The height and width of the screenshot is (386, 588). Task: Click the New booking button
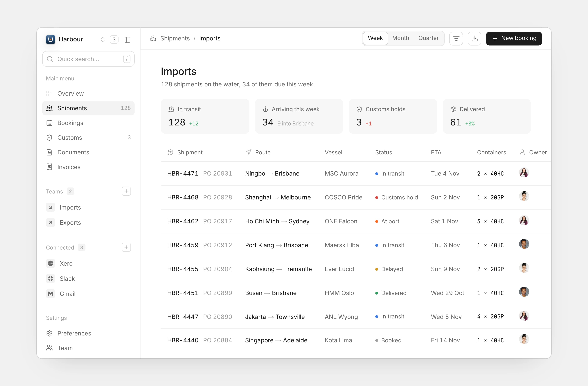[x=514, y=39]
